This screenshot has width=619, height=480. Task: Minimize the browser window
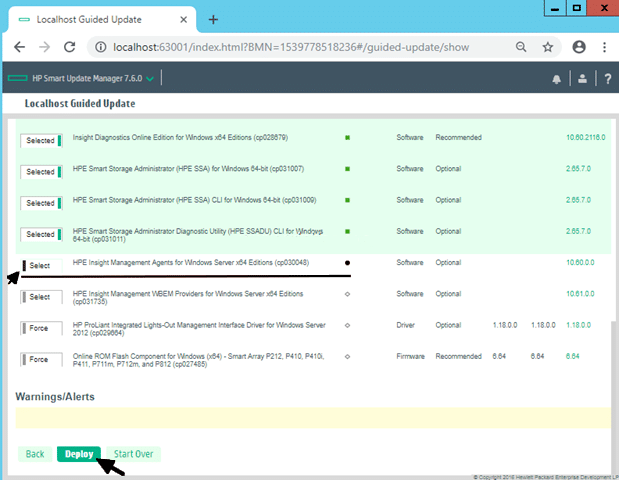pos(555,8)
